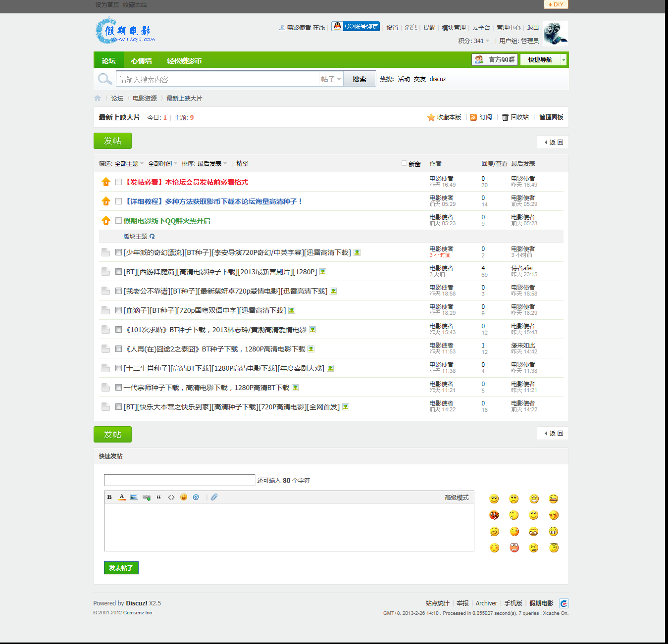
Task: Tick checkbox for 西游降魔篇 thread
Action: point(118,272)
